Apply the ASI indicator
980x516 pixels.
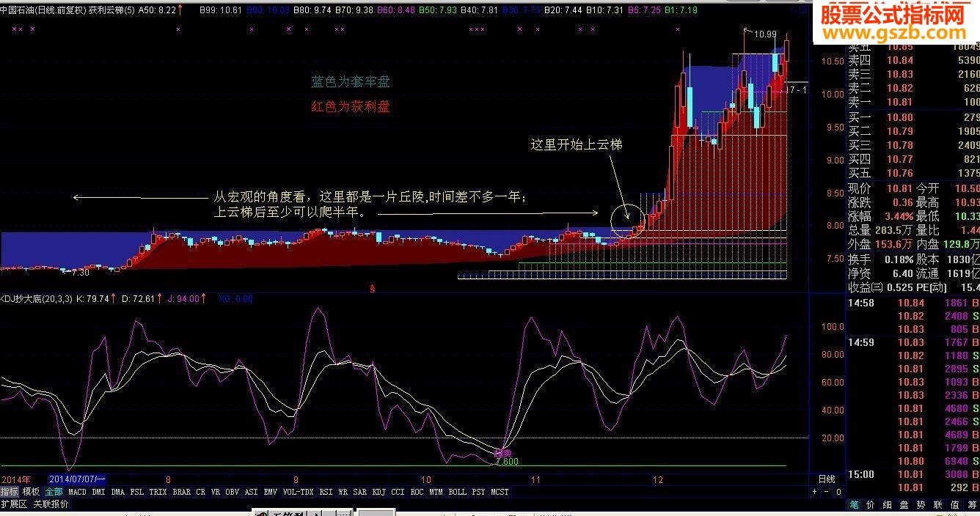coord(251,492)
